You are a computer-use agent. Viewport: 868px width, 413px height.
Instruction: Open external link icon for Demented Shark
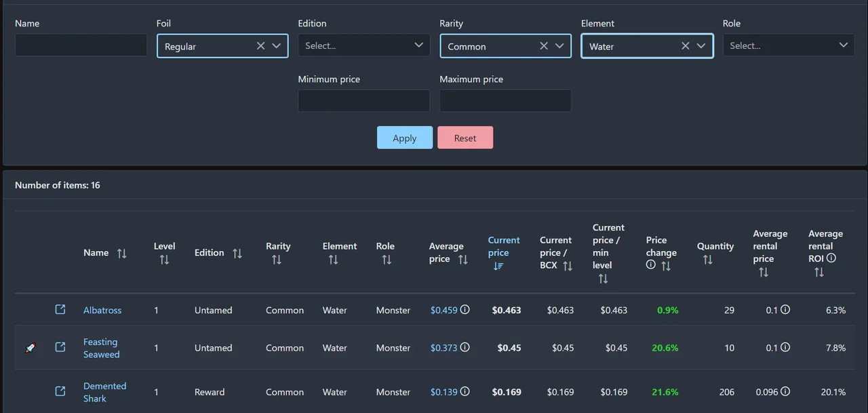coord(60,391)
